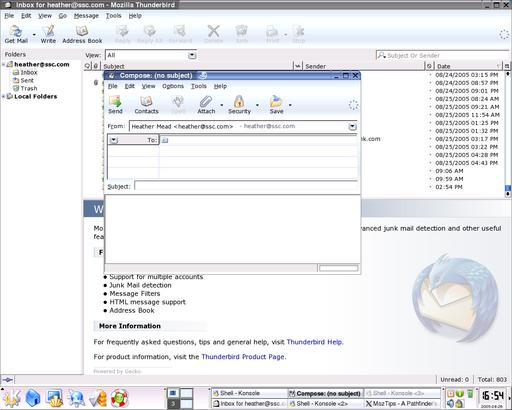Image resolution: width=512 pixels, height=410 pixels.
Task: Toggle the thread column header icon
Action: (x=88, y=66)
